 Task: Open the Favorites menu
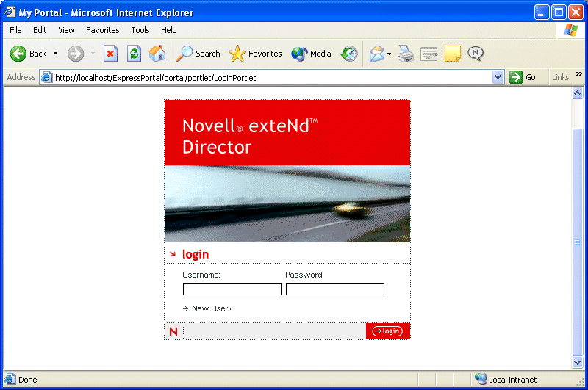point(103,30)
